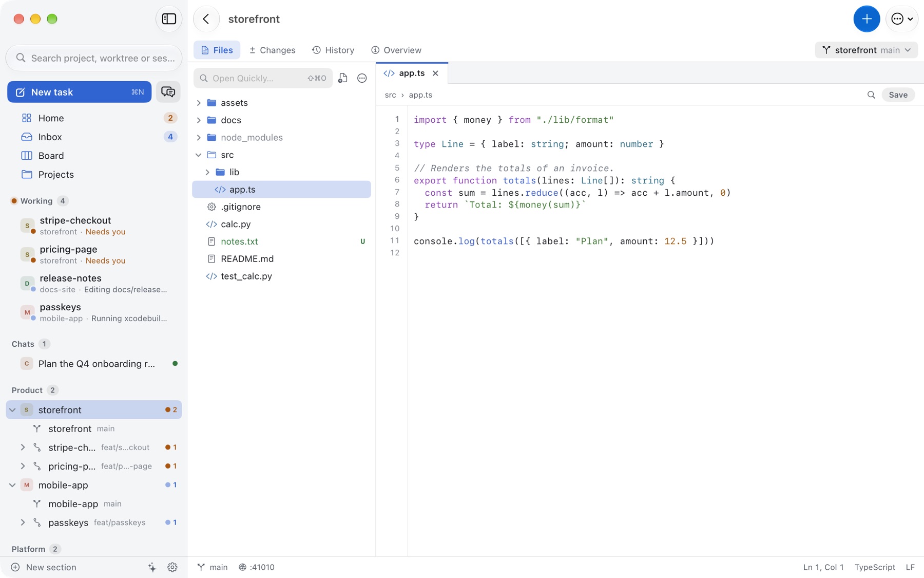
Task: Click the Platform section header
Action: click(36, 549)
